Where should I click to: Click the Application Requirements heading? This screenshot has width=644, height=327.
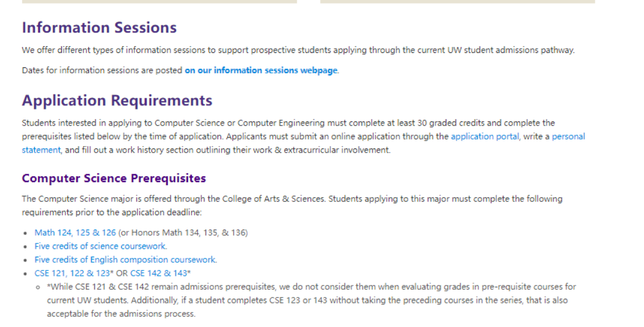[x=117, y=100]
